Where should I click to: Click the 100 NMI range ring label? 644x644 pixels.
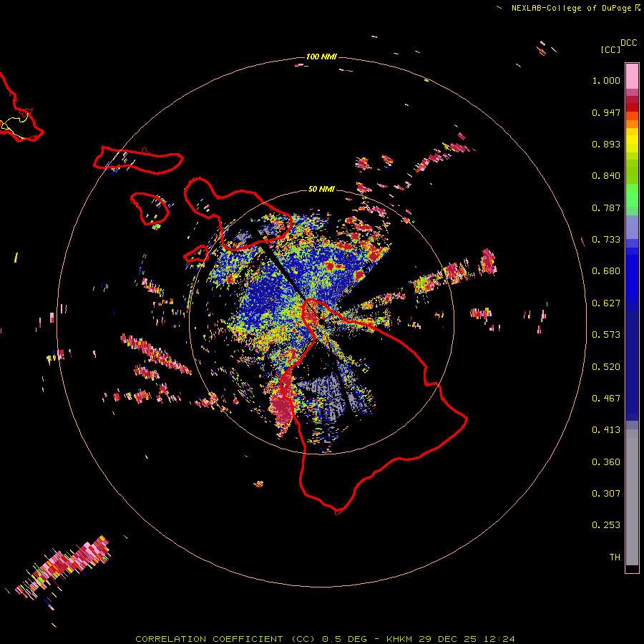point(321,57)
